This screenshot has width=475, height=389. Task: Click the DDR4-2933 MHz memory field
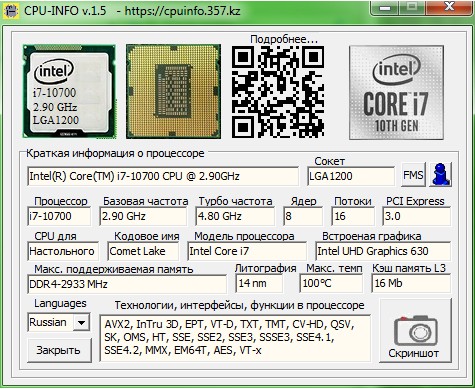pyautogui.click(x=127, y=284)
